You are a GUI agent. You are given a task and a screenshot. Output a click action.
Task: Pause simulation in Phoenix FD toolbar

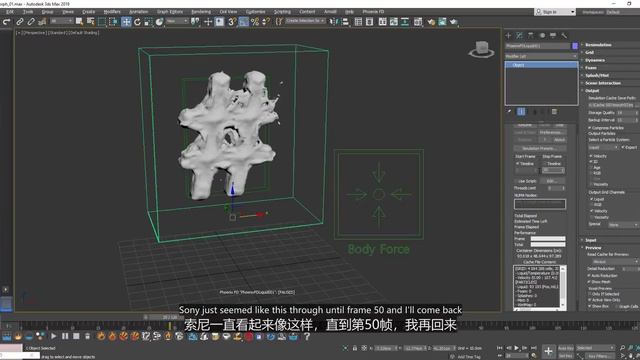[x=65, y=336]
